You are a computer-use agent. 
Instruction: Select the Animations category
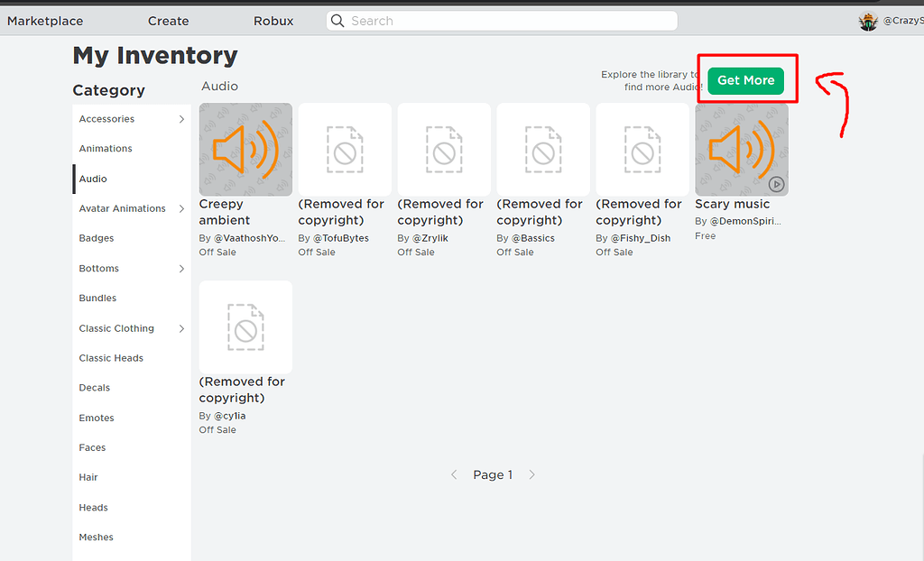tap(106, 149)
